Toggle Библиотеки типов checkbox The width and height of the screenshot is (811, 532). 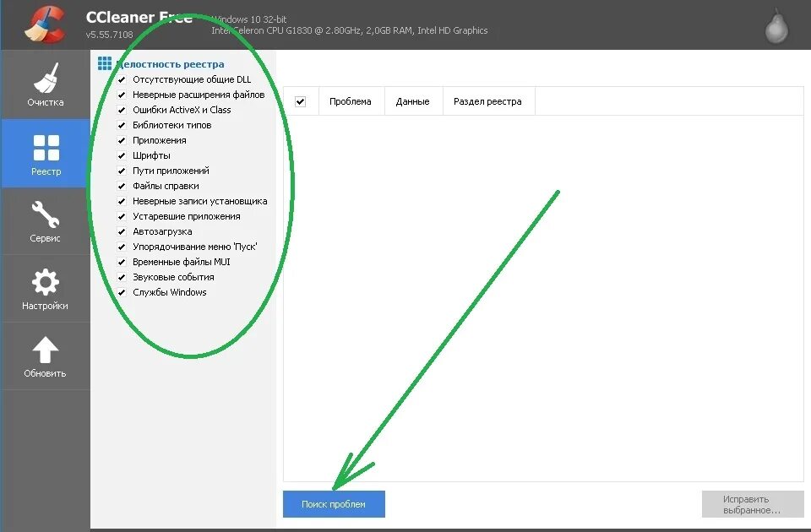tap(122, 125)
